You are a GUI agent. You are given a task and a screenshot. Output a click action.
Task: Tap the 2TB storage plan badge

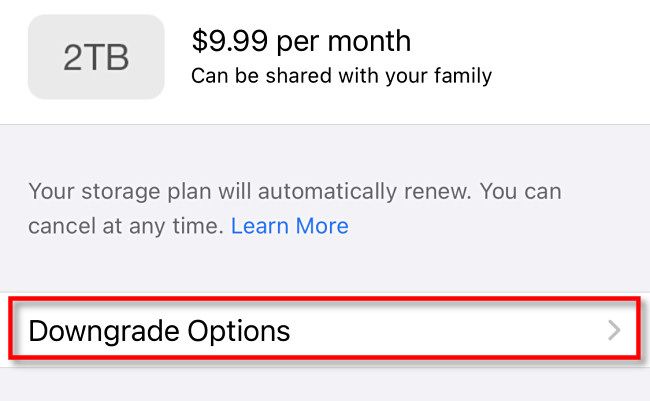pyautogui.click(x=96, y=57)
